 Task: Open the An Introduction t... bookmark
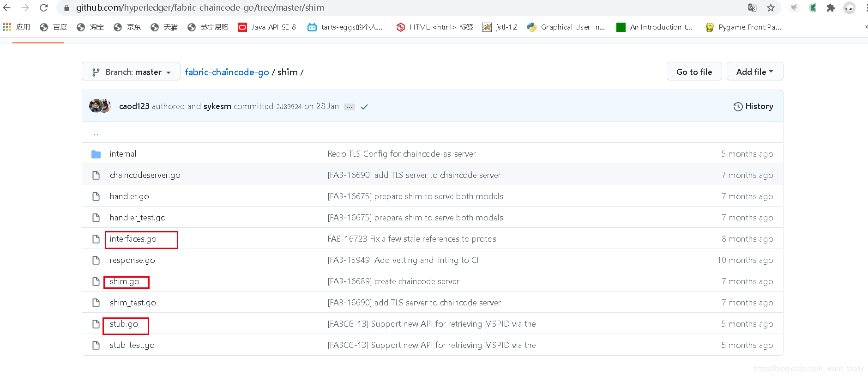click(655, 27)
